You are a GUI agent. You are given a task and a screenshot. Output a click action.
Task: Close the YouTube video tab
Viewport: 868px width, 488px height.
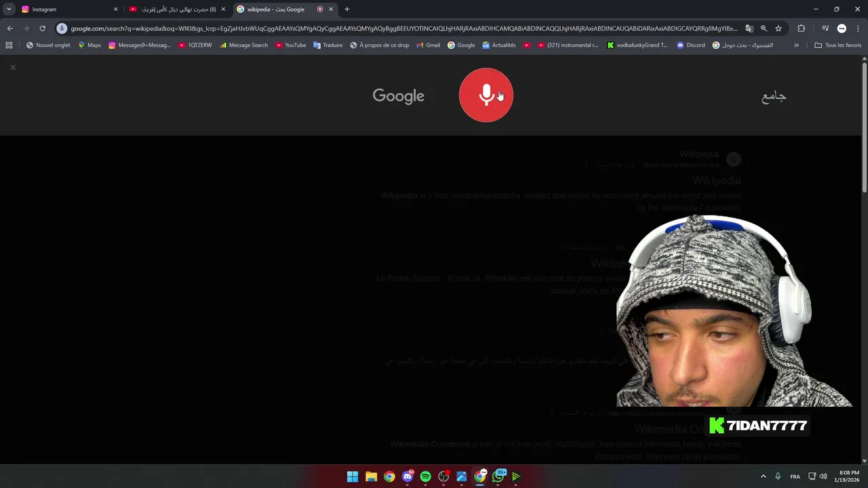pos(223,9)
